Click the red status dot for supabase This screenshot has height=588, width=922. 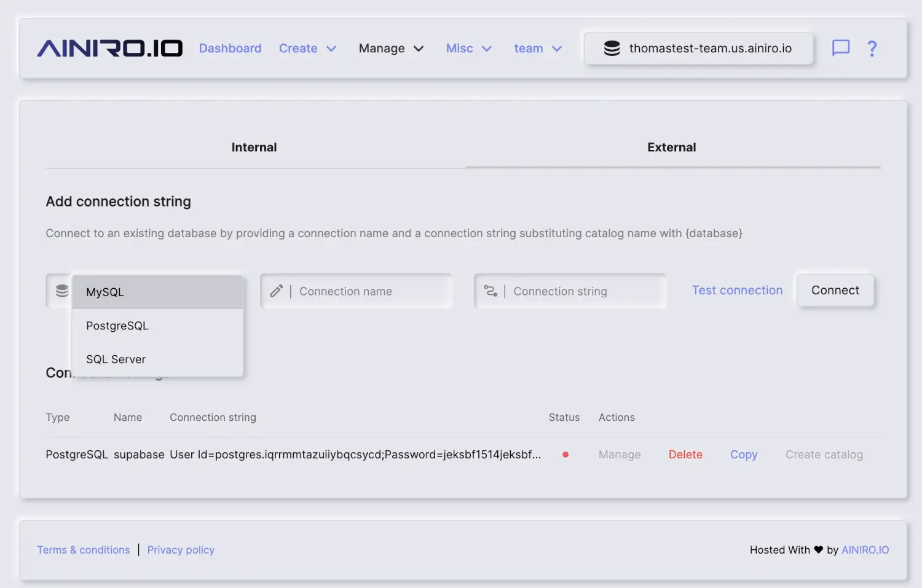[565, 455]
